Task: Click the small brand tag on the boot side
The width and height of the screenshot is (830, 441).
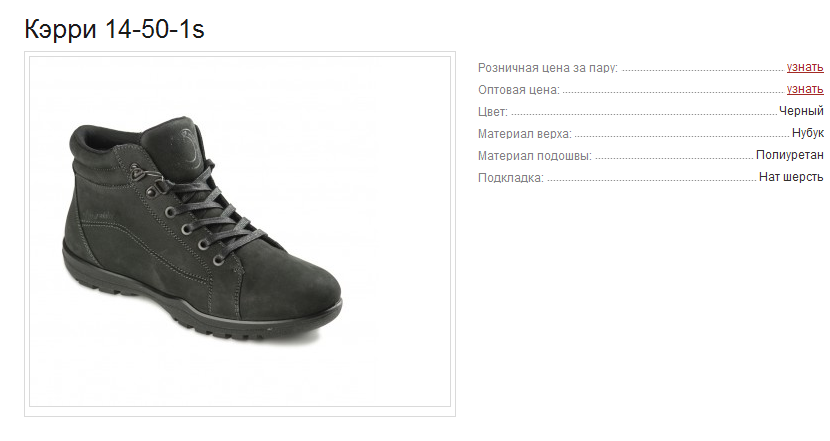Action: (98, 215)
